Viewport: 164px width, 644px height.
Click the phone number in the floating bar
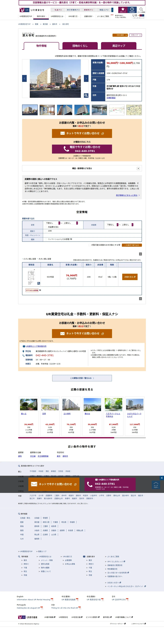105,484
